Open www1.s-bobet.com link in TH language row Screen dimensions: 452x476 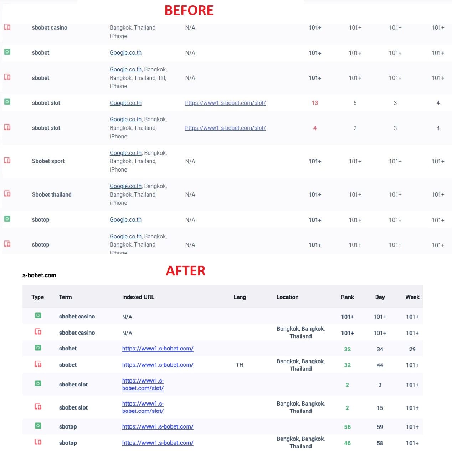(x=158, y=365)
